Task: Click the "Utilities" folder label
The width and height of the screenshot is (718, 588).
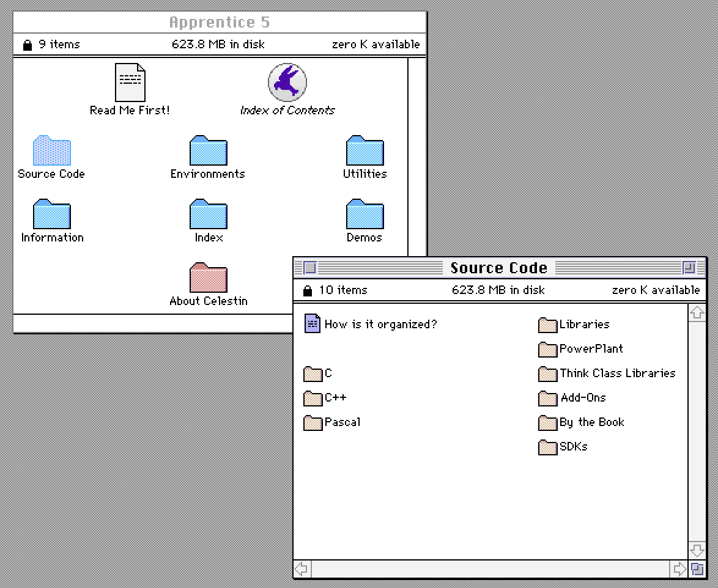Action: [x=365, y=174]
